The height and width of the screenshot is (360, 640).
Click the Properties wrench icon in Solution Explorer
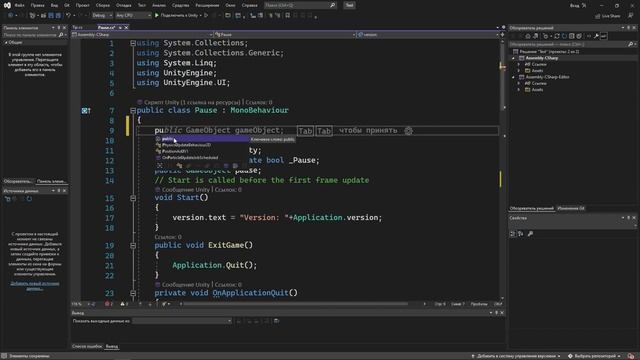(596, 36)
